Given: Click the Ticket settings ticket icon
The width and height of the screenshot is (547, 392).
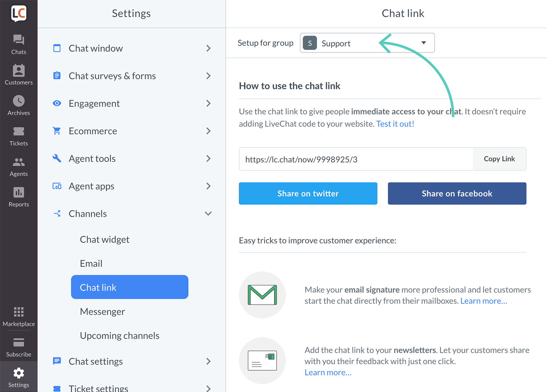Looking at the screenshot, I should coord(57,389).
